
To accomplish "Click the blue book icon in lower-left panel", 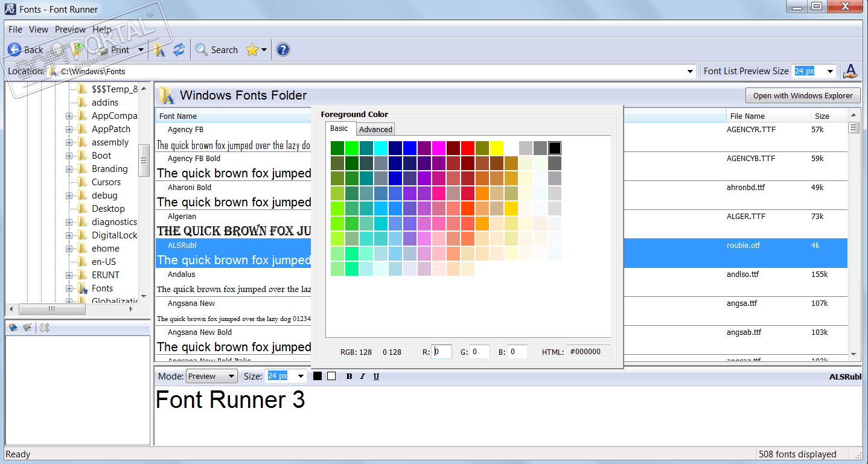I will pos(13,328).
